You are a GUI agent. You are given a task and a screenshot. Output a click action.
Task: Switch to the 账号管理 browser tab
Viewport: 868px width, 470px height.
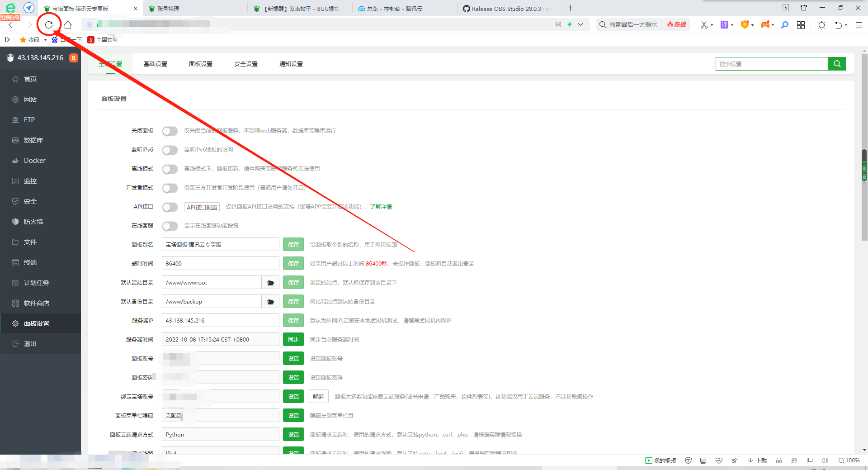coord(194,9)
